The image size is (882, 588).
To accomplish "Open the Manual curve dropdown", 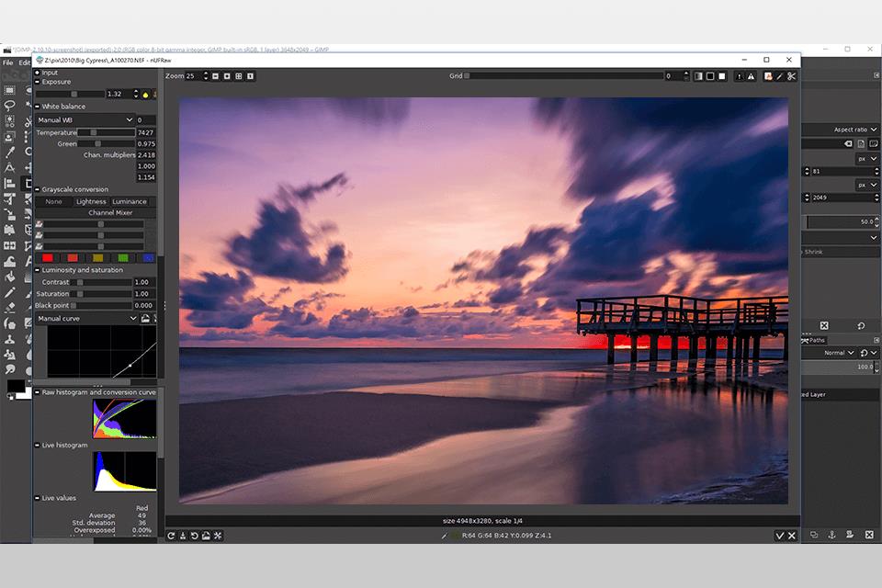I will (86, 318).
